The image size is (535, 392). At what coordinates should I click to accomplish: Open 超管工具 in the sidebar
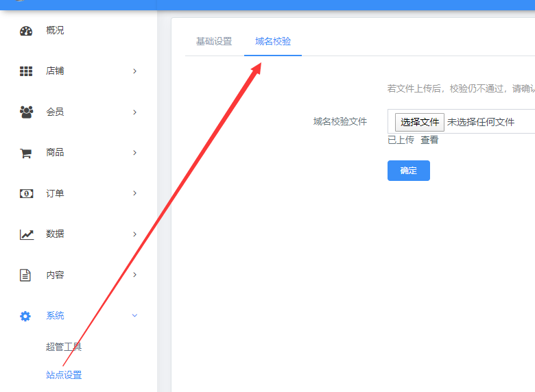tap(64, 347)
